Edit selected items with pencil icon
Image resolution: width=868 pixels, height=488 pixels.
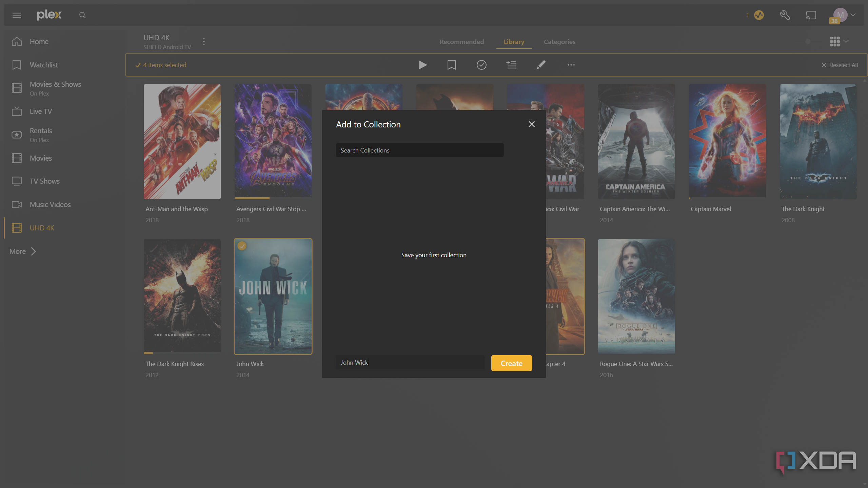[x=541, y=65]
